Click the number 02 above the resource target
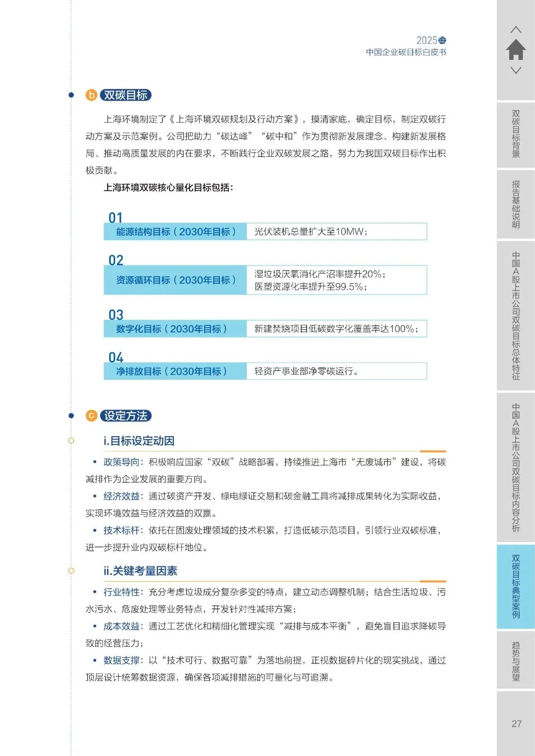Image resolution: width=535 pixels, height=756 pixels. tap(115, 260)
